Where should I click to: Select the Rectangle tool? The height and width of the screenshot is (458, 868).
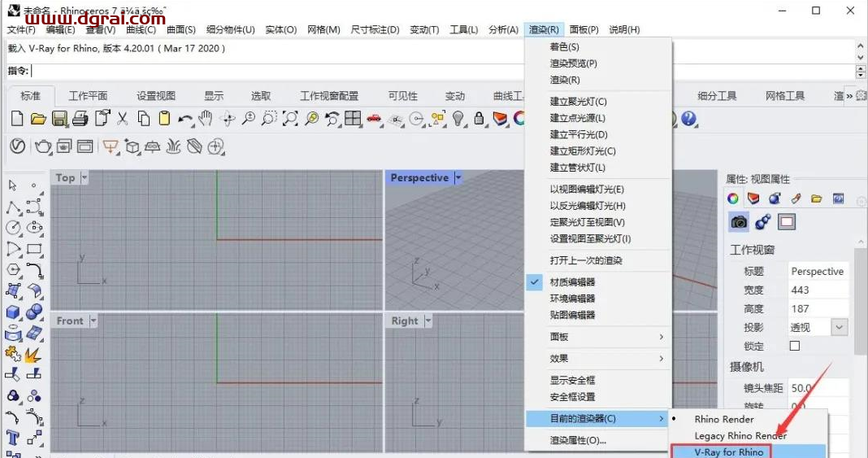coord(34,249)
